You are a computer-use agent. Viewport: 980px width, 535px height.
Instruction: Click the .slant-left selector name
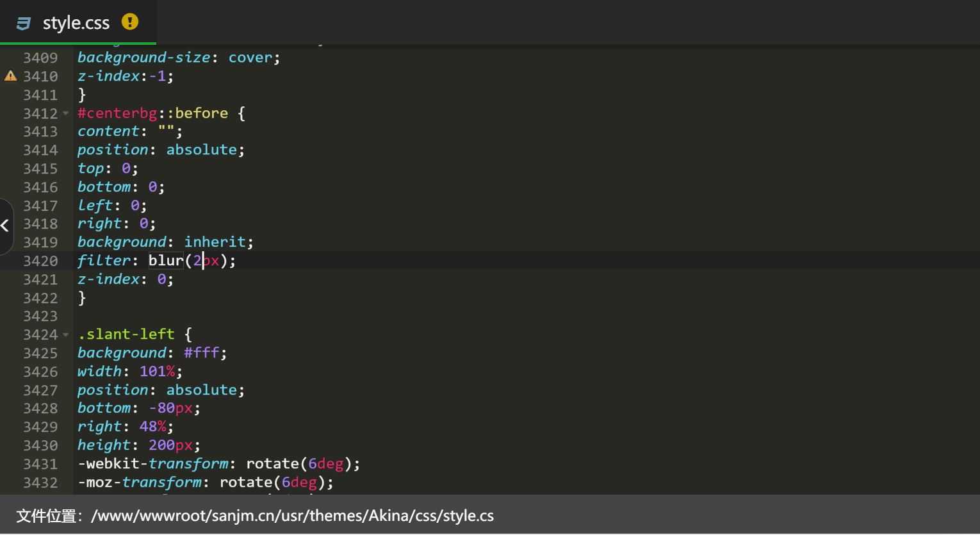[x=126, y=334]
